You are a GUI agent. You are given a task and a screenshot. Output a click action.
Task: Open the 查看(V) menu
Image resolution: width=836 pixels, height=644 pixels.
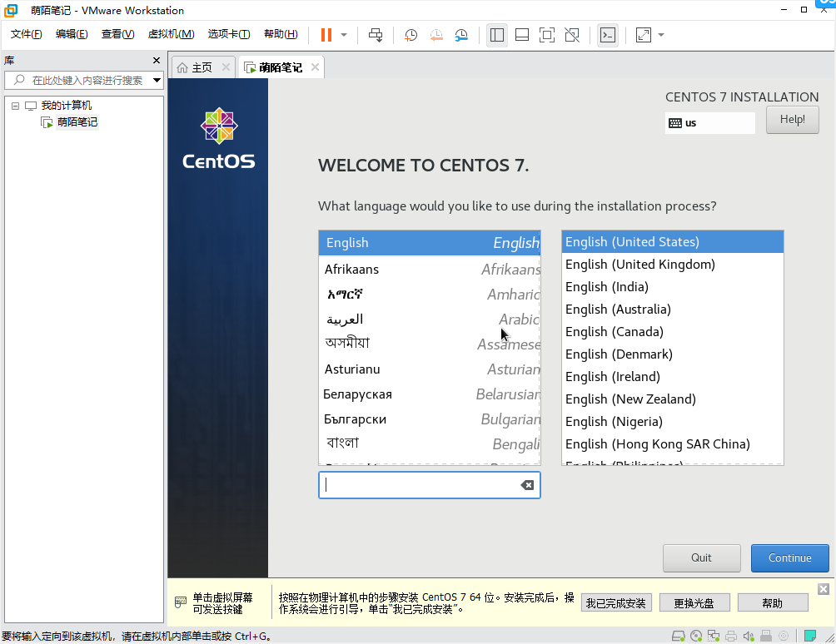(x=118, y=34)
